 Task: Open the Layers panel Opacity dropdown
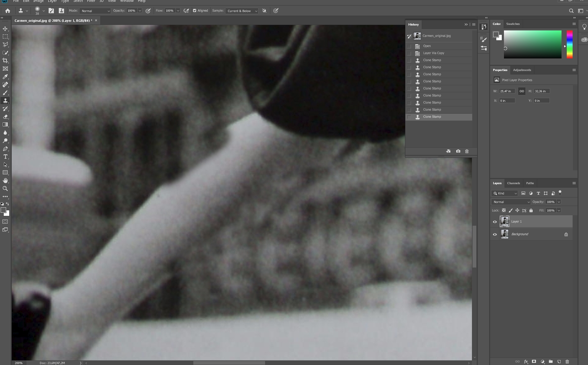pos(559,202)
